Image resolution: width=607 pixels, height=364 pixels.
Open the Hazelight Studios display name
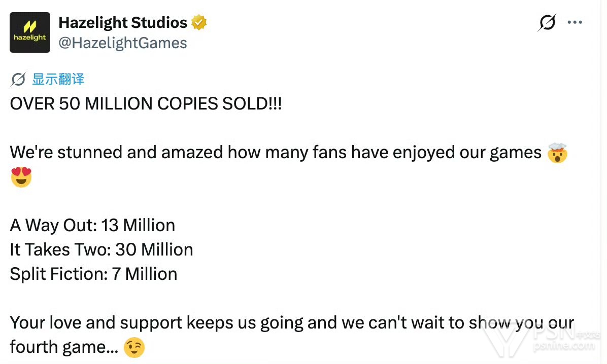click(x=123, y=22)
